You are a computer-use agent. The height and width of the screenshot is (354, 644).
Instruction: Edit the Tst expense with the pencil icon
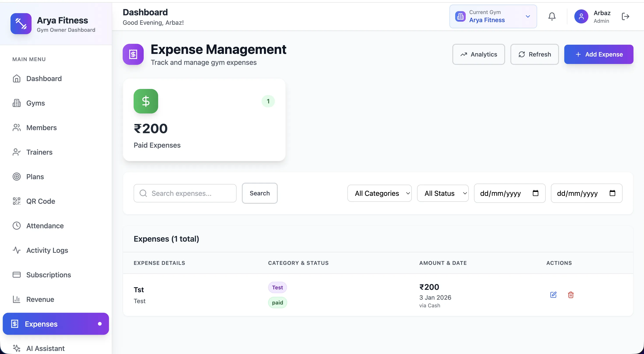click(553, 295)
